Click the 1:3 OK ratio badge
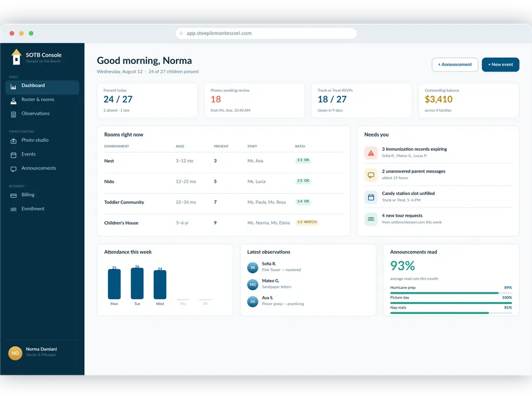The height and width of the screenshot is (399, 532). point(303,160)
